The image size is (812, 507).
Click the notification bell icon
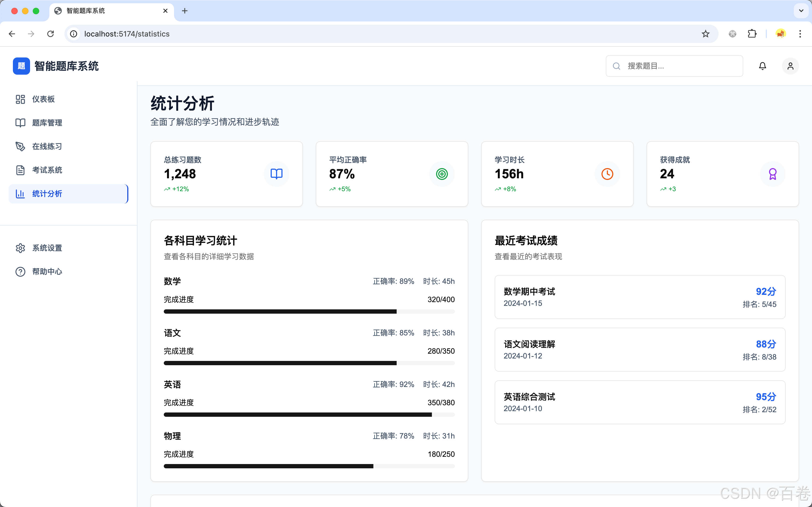click(762, 66)
